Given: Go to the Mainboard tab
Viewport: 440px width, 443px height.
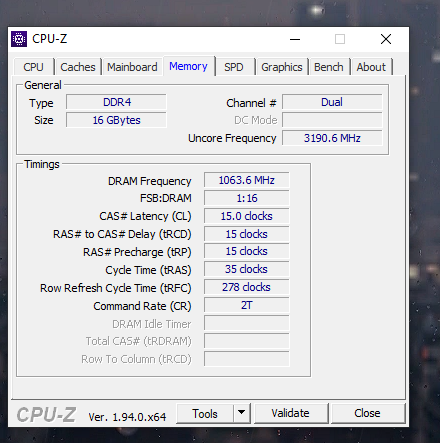Looking at the screenshot, I should [x=132, y=67].
